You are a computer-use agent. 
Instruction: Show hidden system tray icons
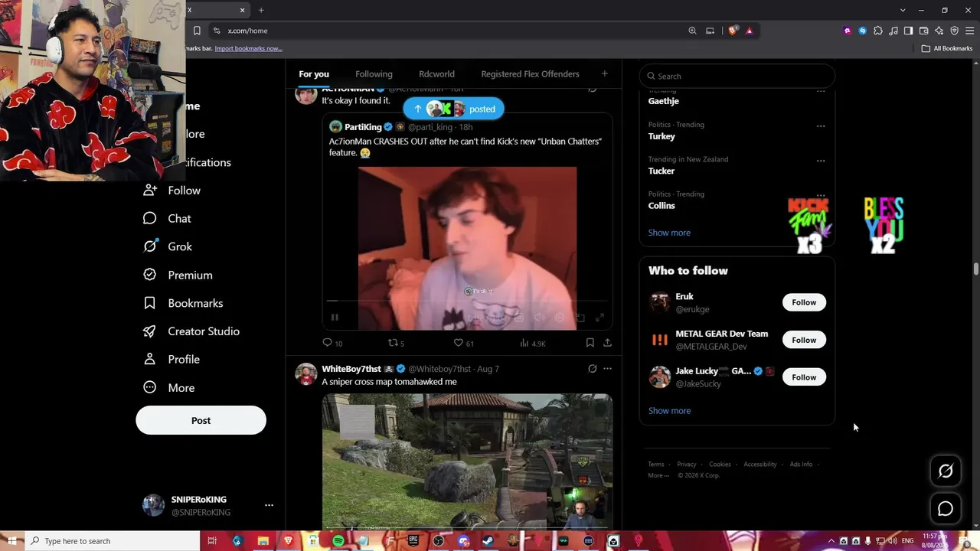coord(831,541)
